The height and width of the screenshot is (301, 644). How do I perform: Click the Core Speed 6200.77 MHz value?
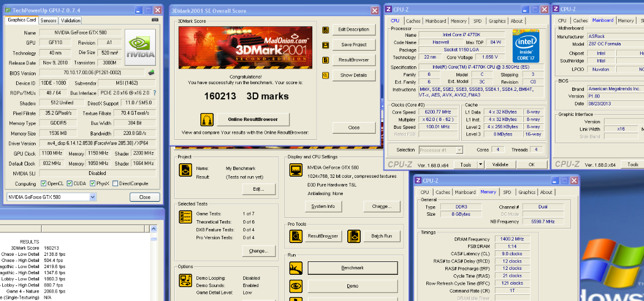point(439,112)
